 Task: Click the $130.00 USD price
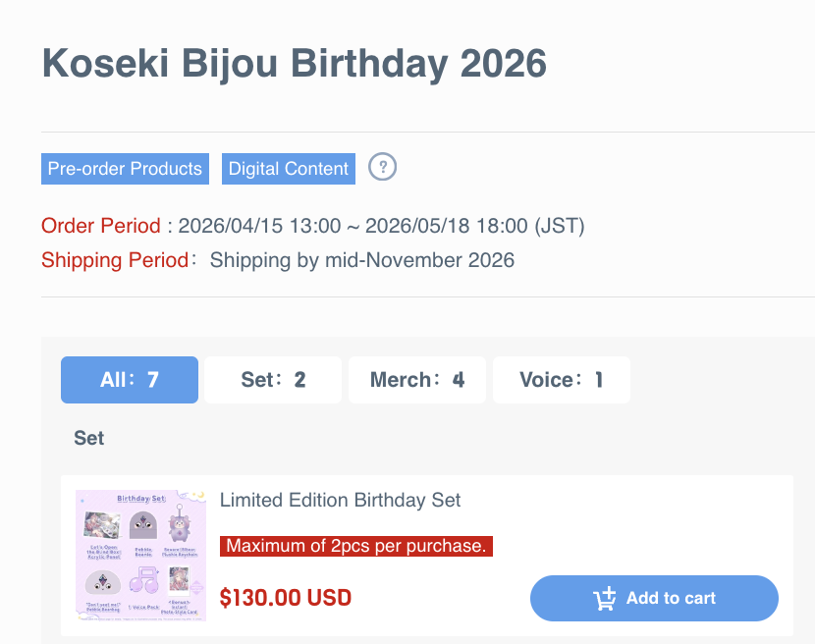pos(286,598)
